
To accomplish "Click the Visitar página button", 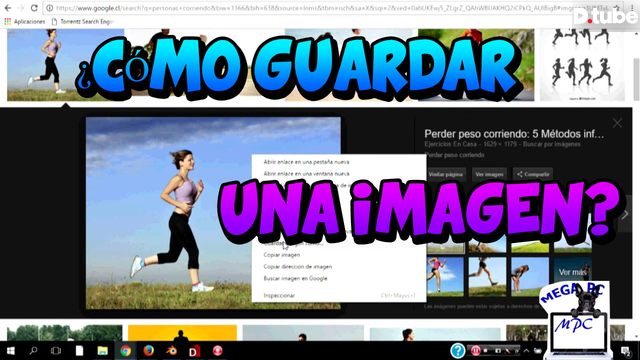I will (x=446, y=174).
